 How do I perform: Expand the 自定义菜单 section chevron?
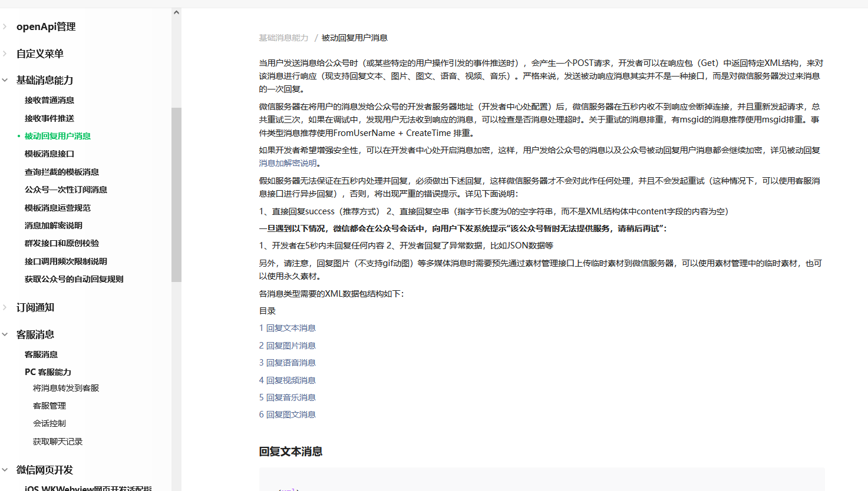(x=5, y=54)
